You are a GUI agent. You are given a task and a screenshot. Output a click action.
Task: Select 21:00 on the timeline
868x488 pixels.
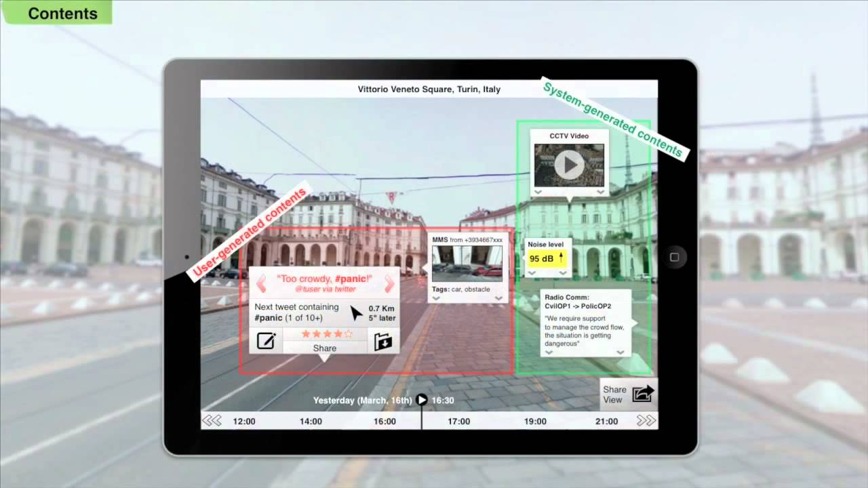(606, 422)
